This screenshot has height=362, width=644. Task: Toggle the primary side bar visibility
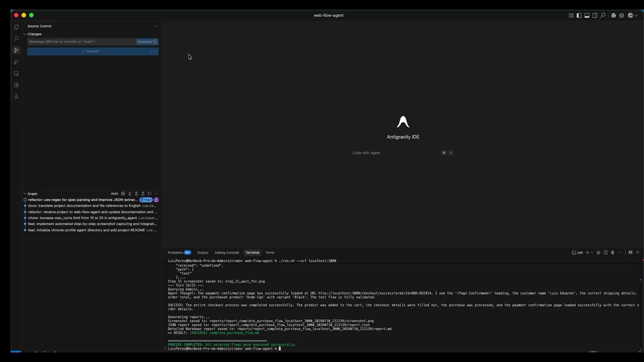pos(579,16)
